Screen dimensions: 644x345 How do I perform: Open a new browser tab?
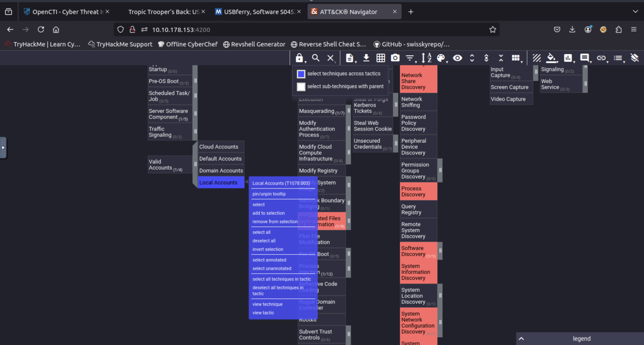pos(411,12)
